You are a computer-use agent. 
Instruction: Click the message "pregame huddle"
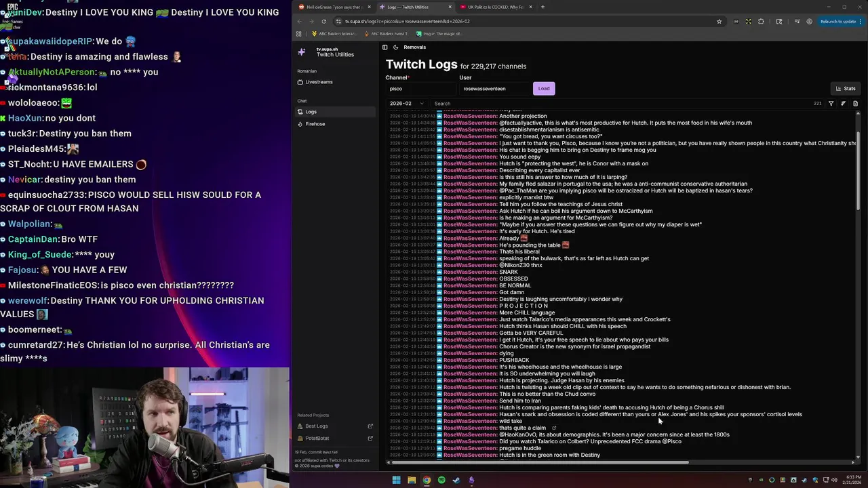click(x=520, y=448)
